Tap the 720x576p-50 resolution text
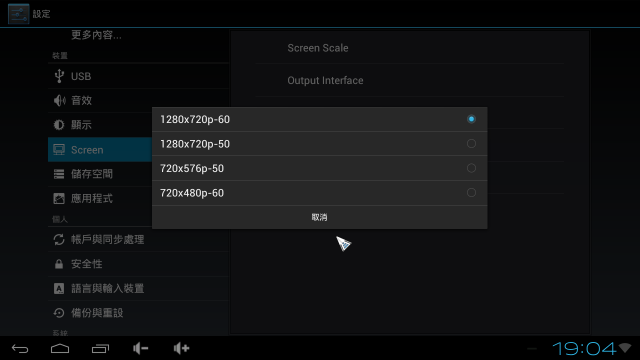Image resolution: width=640 pixels, height=360 pixels. pyautogui.click(x=192, y=169)
